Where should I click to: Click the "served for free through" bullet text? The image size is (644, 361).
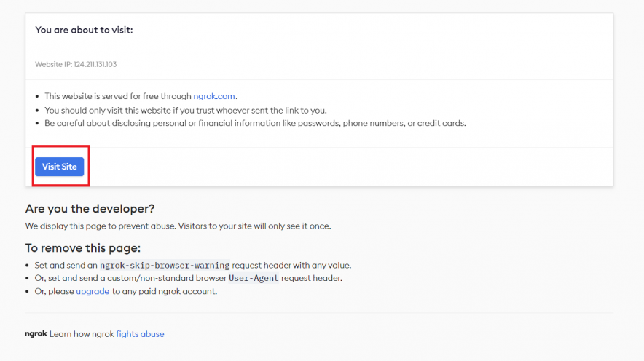[x=118, y=96]
